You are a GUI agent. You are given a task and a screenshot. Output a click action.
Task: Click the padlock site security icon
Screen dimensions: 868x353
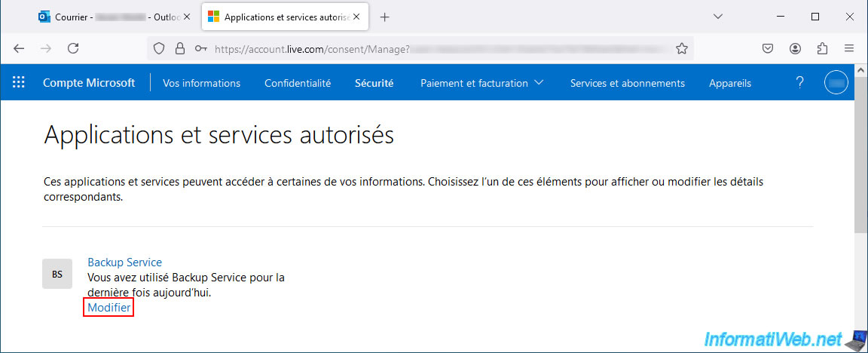click(x=179, y=49)
